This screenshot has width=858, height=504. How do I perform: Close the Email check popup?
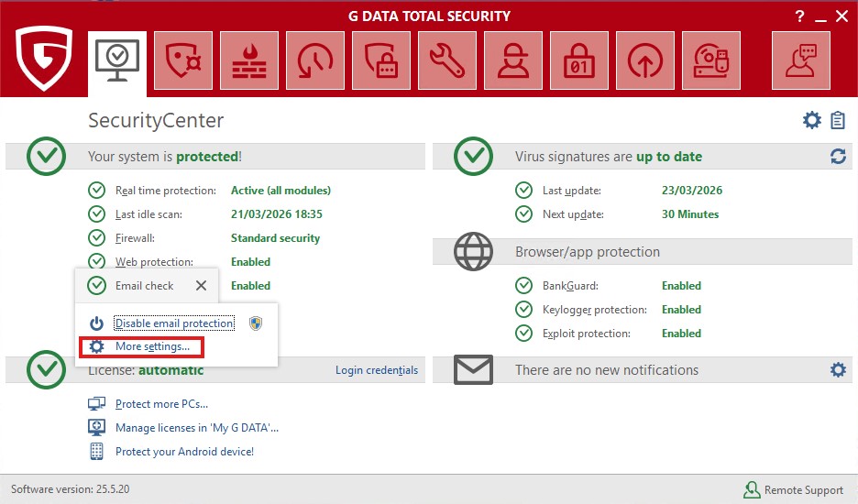coord(202,286)
